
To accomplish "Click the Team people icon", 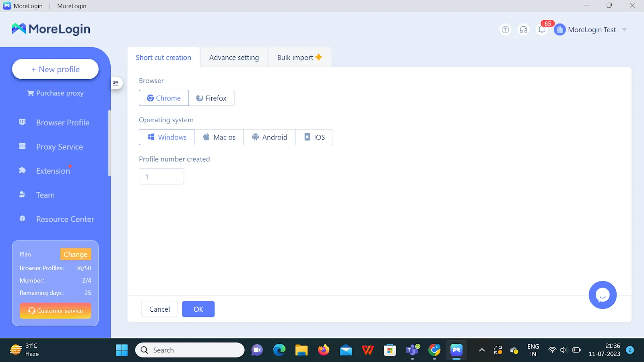I will click(23, 194).
